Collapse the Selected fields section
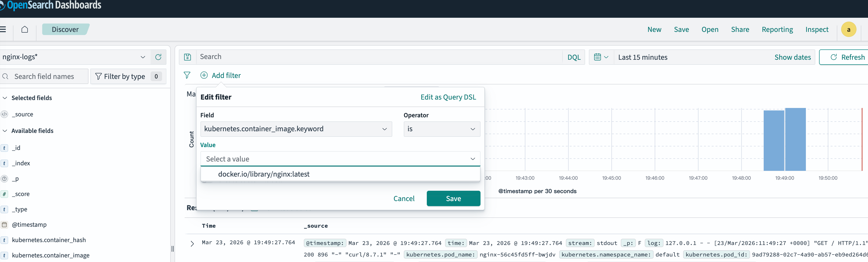Viewport: 868px width, 262px height. click(x=5, y=98)
